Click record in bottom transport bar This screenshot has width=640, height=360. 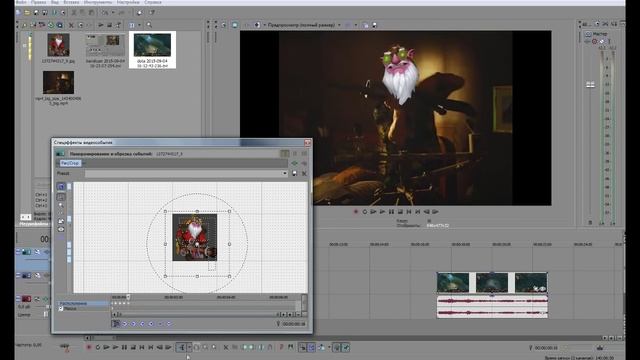click(89, 347)
